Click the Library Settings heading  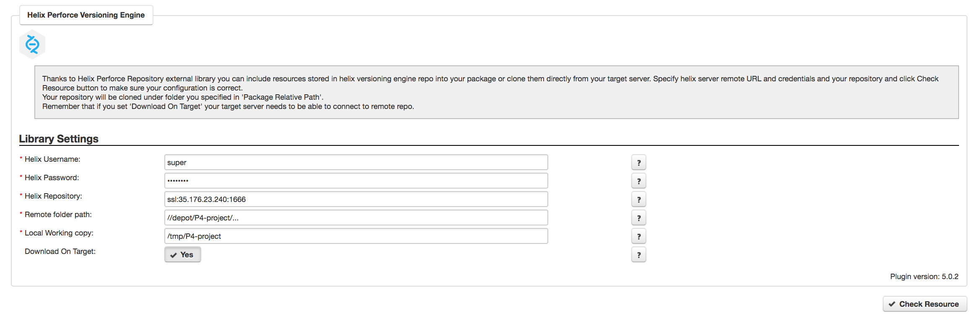click(59, 139)
